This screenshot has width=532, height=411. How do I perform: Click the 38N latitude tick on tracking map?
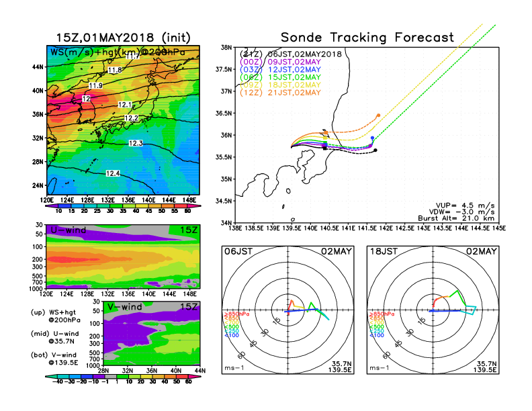tap(226, 48)
